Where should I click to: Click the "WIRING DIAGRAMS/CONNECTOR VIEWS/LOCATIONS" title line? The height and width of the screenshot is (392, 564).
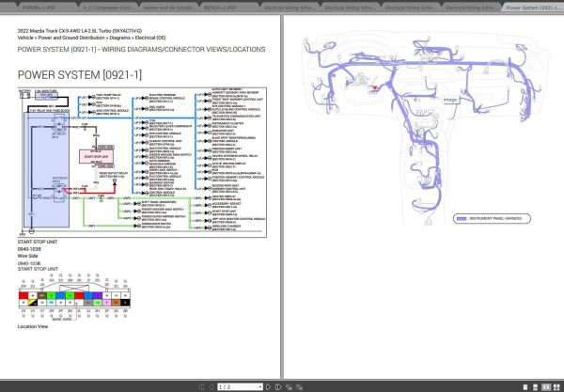click(x=141, y=49)
